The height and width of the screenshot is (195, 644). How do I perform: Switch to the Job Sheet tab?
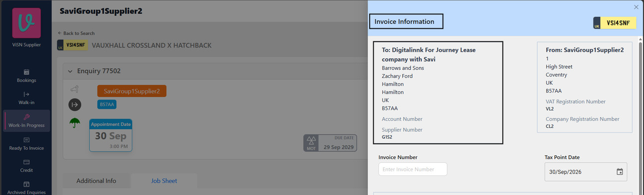pos(164,181)
